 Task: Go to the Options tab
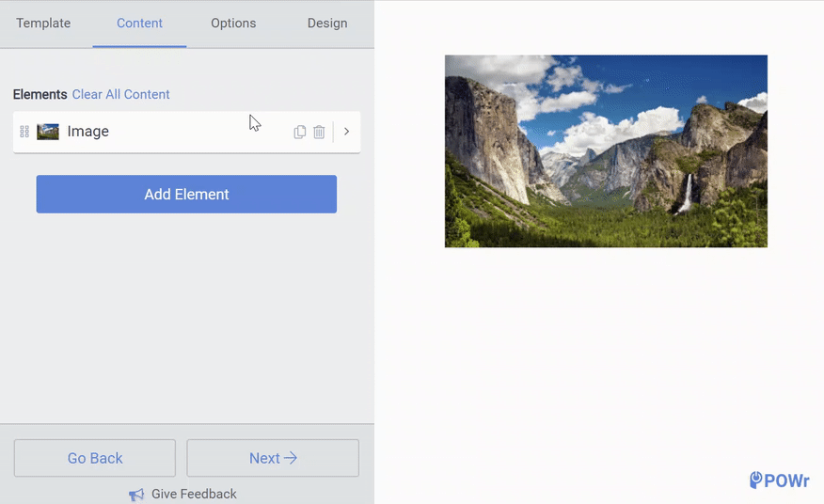(233, 24)
